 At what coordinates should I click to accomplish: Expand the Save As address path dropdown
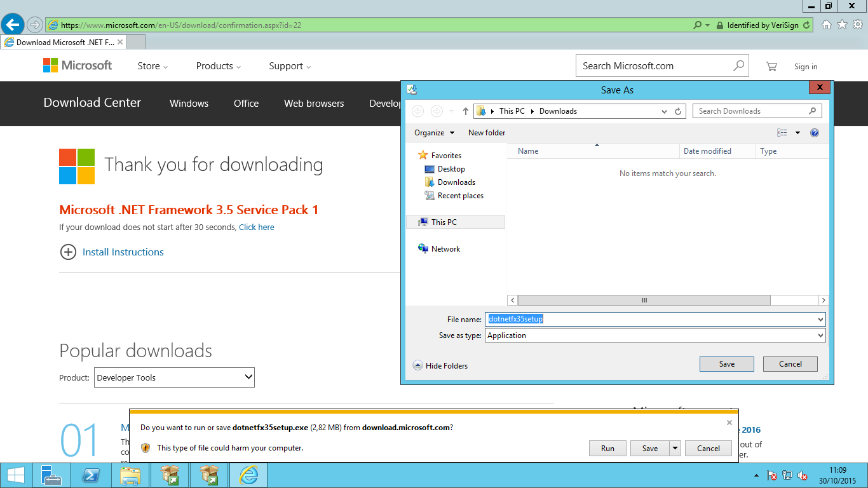point(665,111)
